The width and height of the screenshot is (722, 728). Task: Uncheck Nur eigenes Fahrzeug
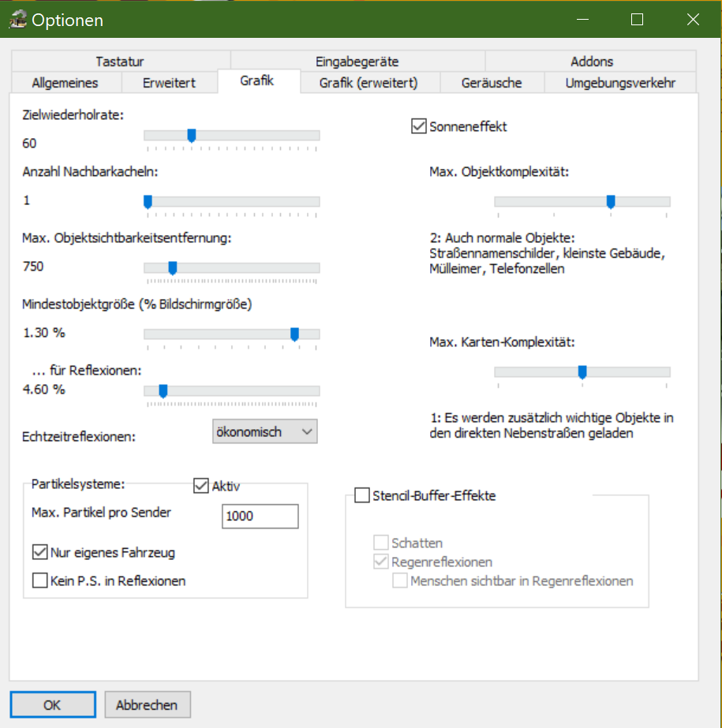39,552
